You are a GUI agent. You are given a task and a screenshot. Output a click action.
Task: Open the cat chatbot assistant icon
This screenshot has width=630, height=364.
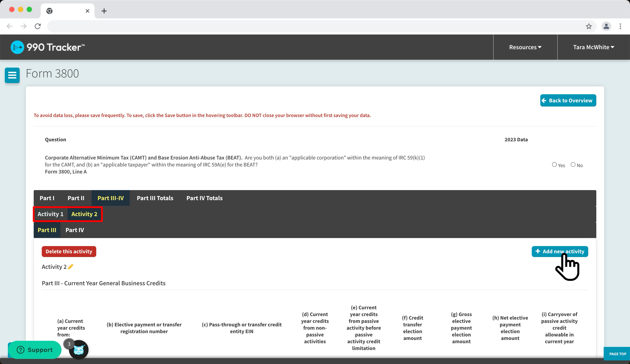pos(79,350)
